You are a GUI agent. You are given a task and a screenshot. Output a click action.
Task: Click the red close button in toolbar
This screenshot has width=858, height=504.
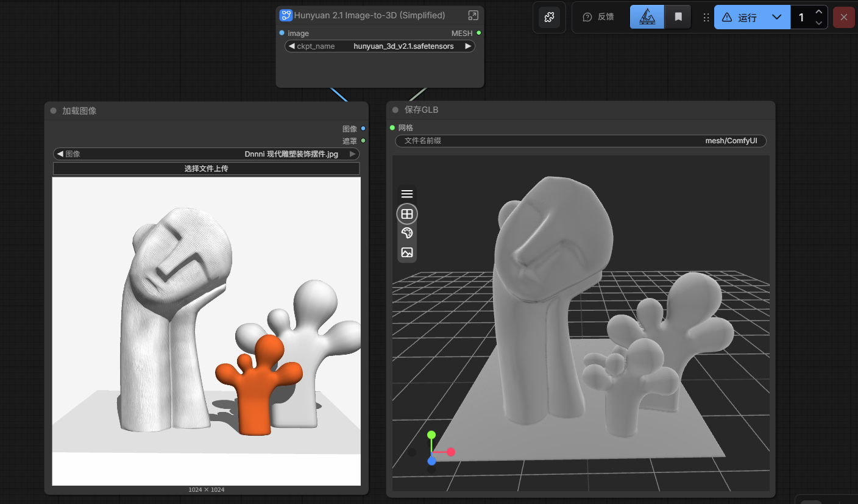[843, 17]
